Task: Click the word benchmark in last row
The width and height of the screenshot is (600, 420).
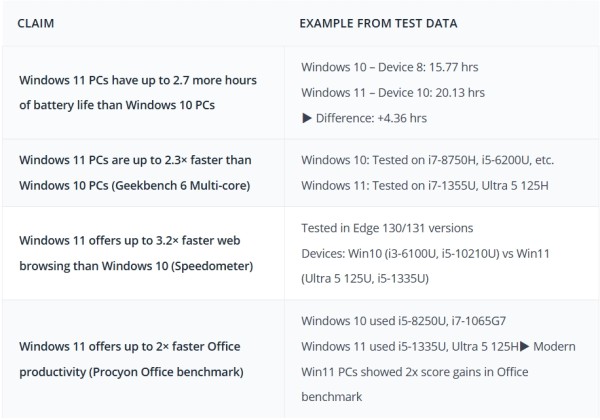Action: [x=331, y=397]
